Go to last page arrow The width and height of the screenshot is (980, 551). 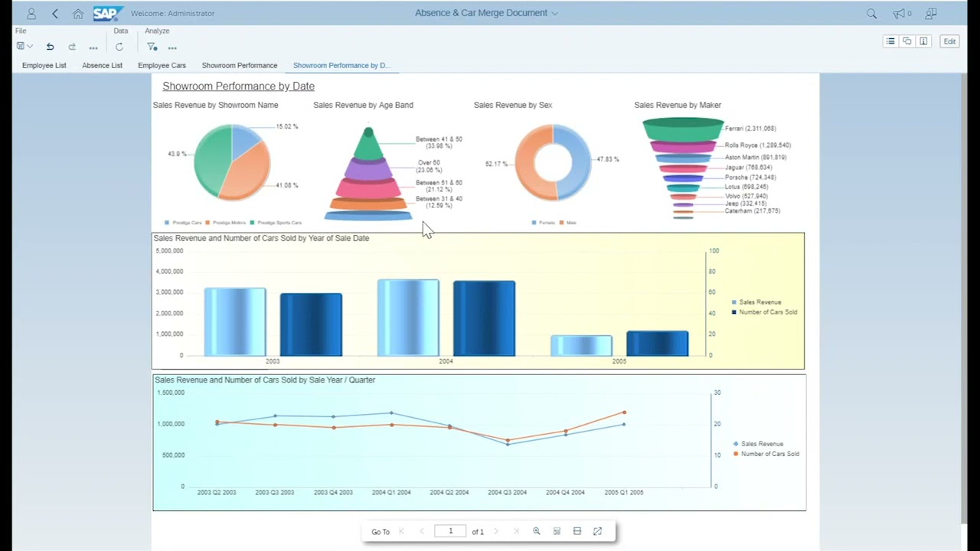point(515,531)
